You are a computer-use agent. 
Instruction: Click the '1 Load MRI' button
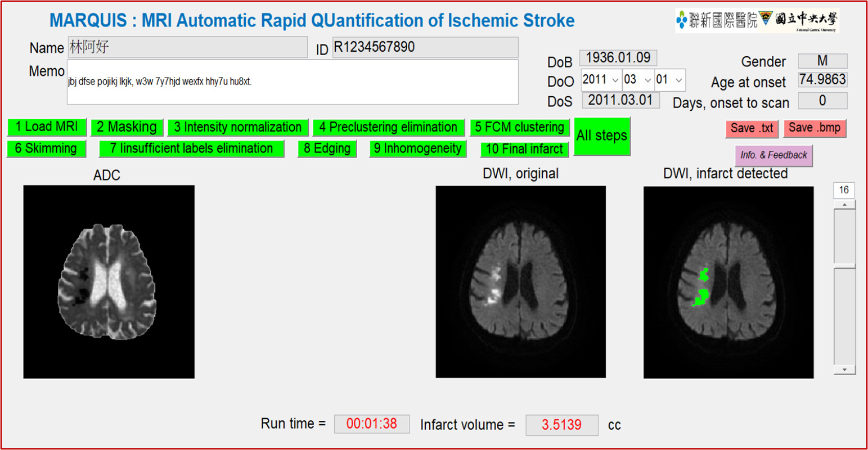pyautogui.click(x=47, y=127)
